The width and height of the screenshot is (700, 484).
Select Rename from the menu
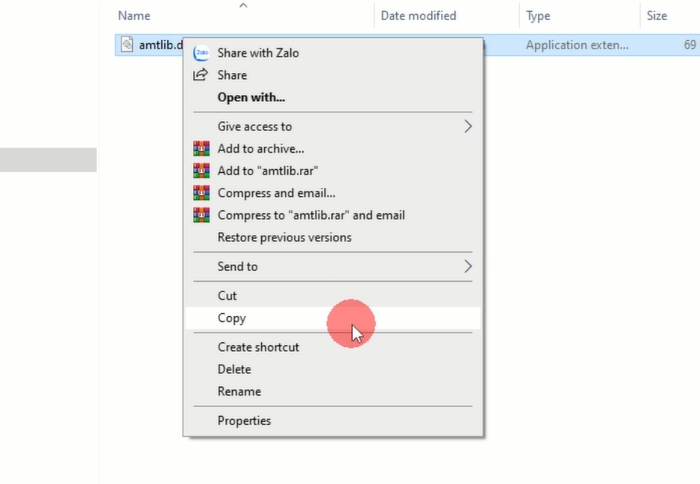[239, 391]
